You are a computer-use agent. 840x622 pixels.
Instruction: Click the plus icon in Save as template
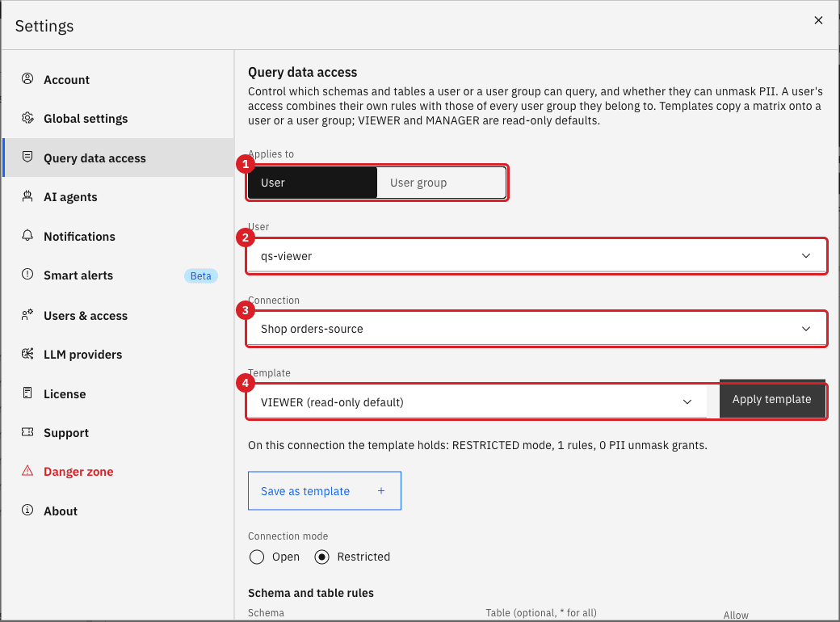point(381,491)
